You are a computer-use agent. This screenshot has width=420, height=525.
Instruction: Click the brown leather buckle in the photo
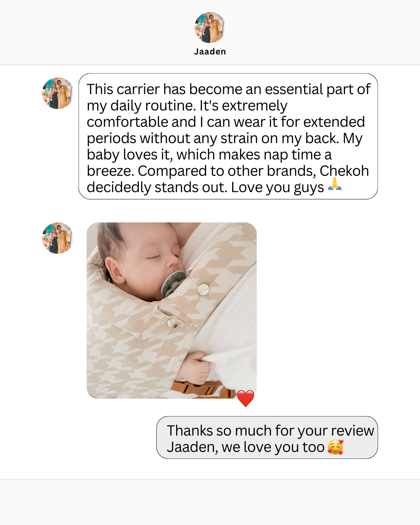coord(199,388)
